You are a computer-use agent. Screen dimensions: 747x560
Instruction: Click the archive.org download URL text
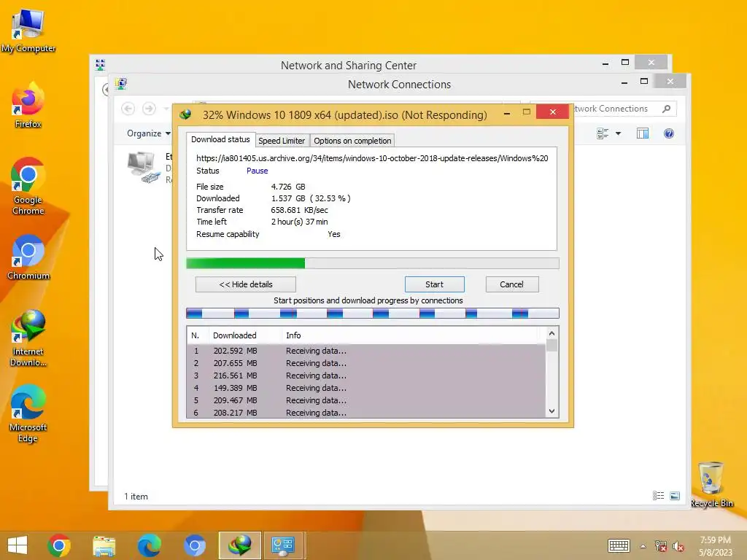click(x=372, y=158)
